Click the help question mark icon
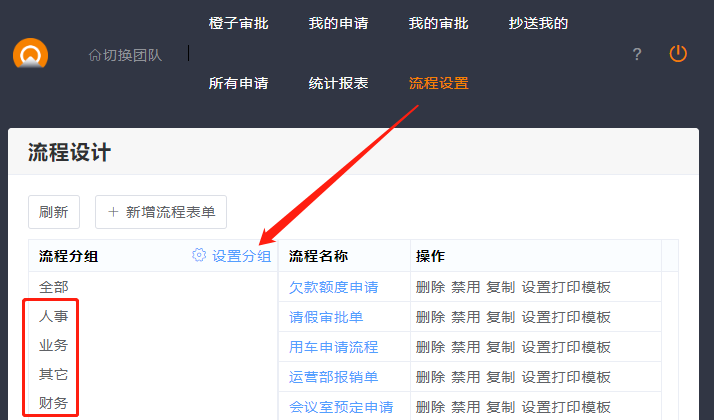714x420 pixels. point(637,54)
